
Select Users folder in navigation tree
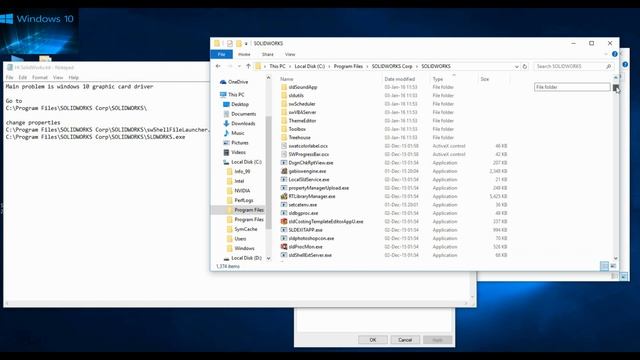coord(236,239)
